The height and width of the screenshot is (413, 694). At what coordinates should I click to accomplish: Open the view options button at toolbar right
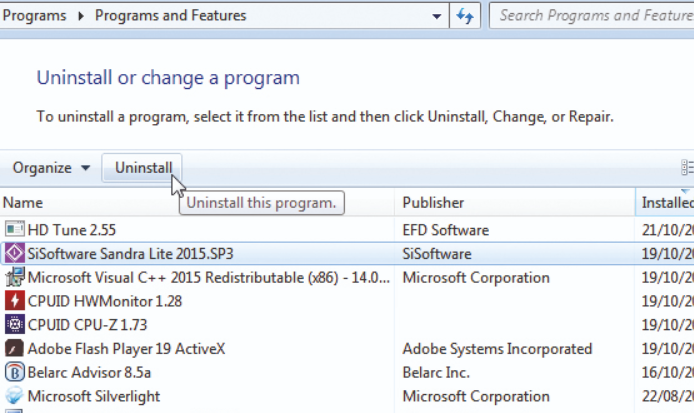686,168
